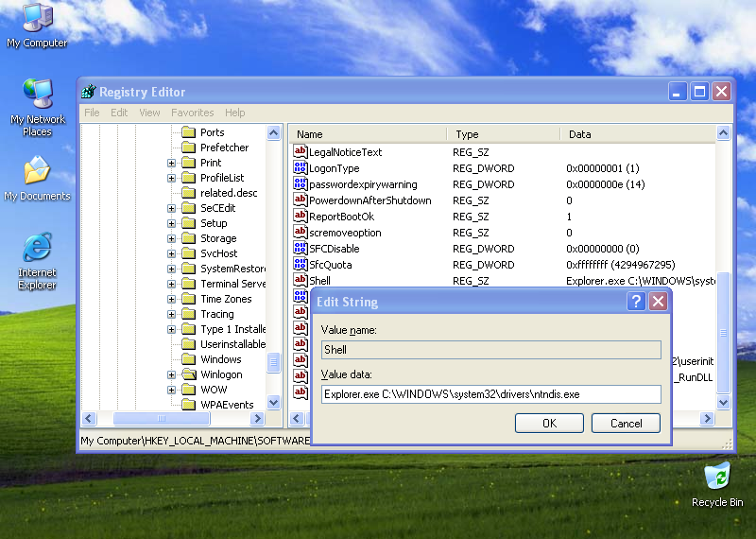Expand the ProfileList tree node
This screenshot has height=539, width=756.
click(171, 178)
